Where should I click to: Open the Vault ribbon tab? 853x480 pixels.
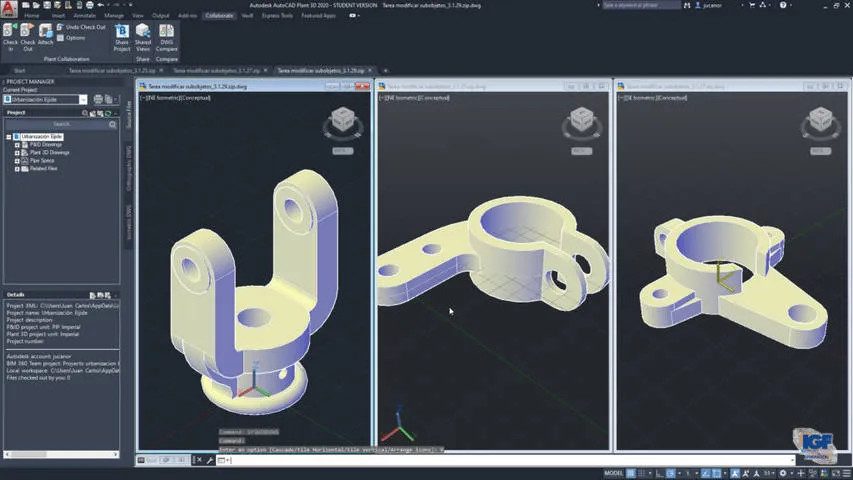(248, 16)
